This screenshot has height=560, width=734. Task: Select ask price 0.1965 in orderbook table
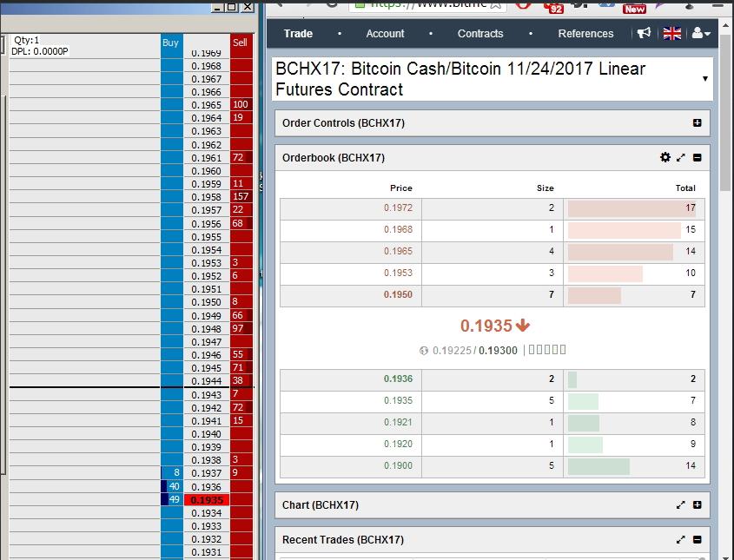pos(398,251)
